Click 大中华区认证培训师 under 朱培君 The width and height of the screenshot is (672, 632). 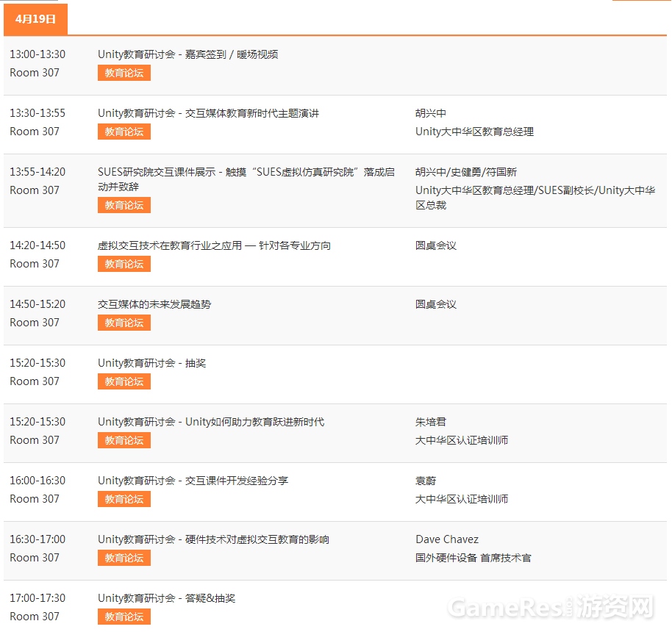(462, 440)
